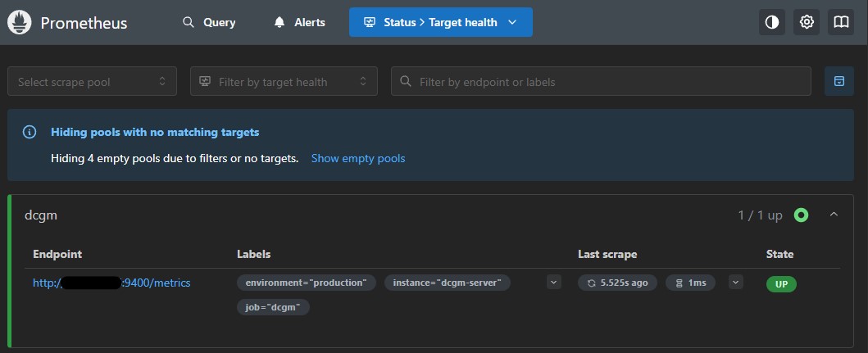This screenshot has width=868, height=353.
Task: Open the Select scrape pool dropdown
Action: [92, 82]
